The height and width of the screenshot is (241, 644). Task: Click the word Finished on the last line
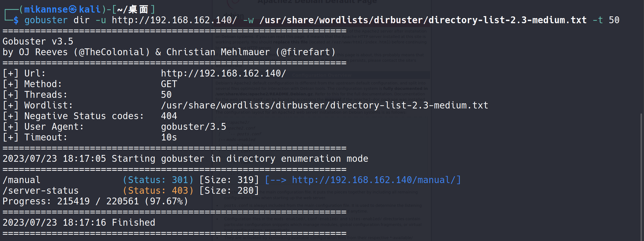point(133,223)
